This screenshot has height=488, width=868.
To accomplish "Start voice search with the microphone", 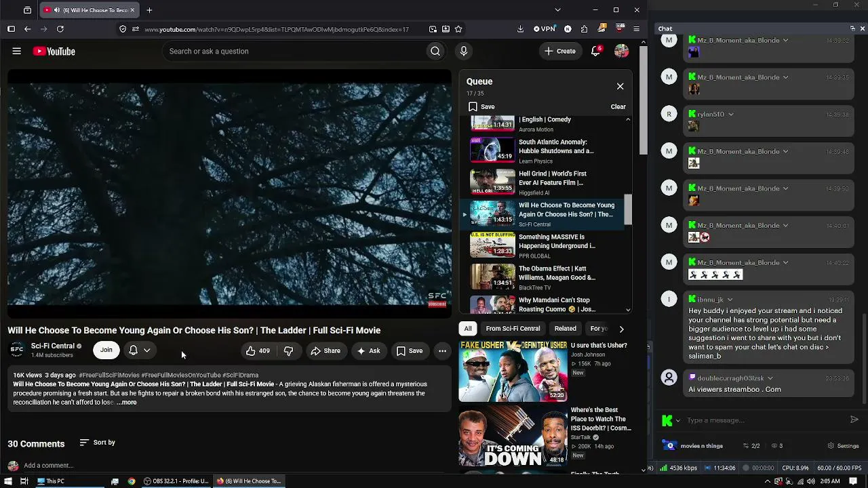I will pyautogui.click(x=464, y=52).
